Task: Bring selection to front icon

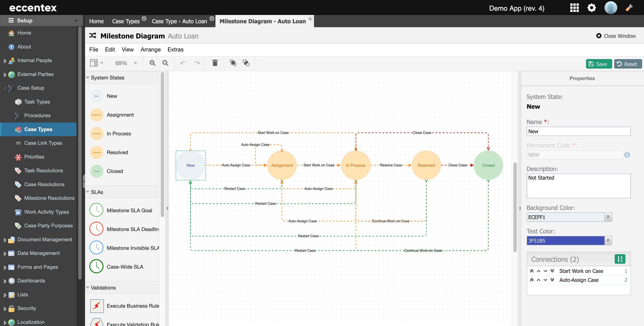Action: [233, 63]
